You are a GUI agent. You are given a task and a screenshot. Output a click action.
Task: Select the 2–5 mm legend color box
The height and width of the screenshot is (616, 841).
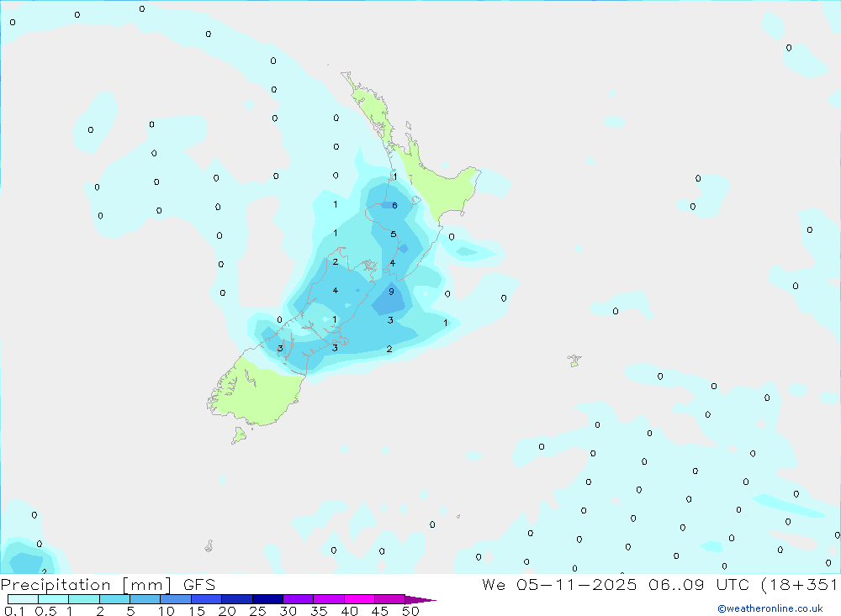(114, 599)
